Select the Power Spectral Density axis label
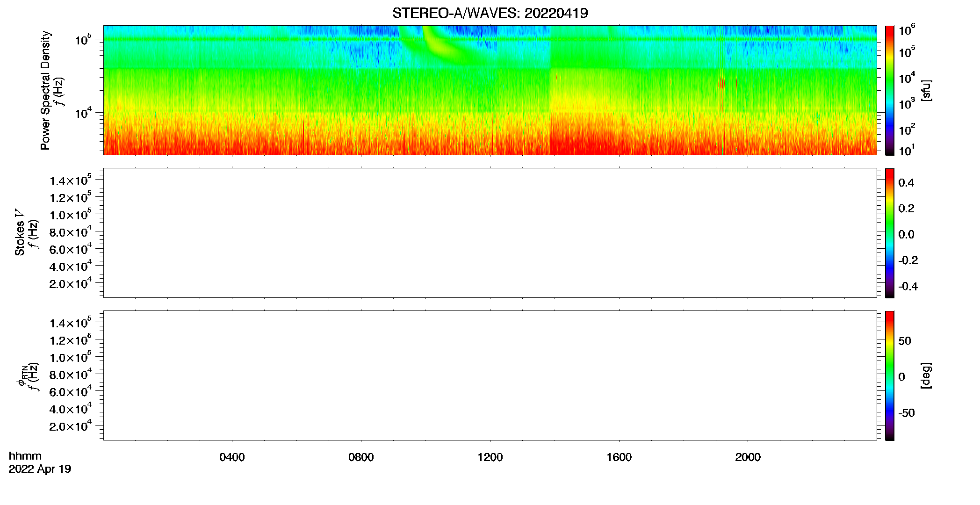 pyautogui.click(x=45, y=90)
